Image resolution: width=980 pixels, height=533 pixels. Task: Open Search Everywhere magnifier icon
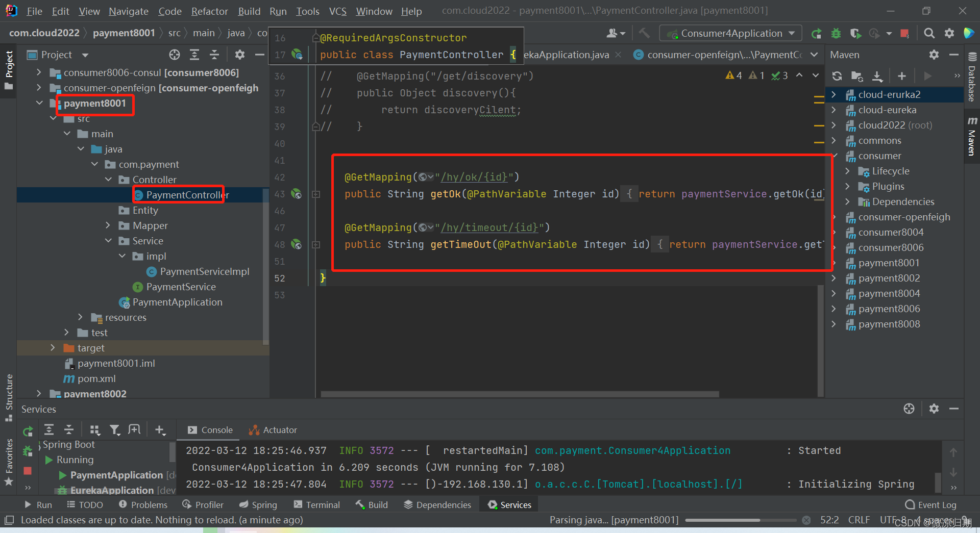click(x=929, y=34)
